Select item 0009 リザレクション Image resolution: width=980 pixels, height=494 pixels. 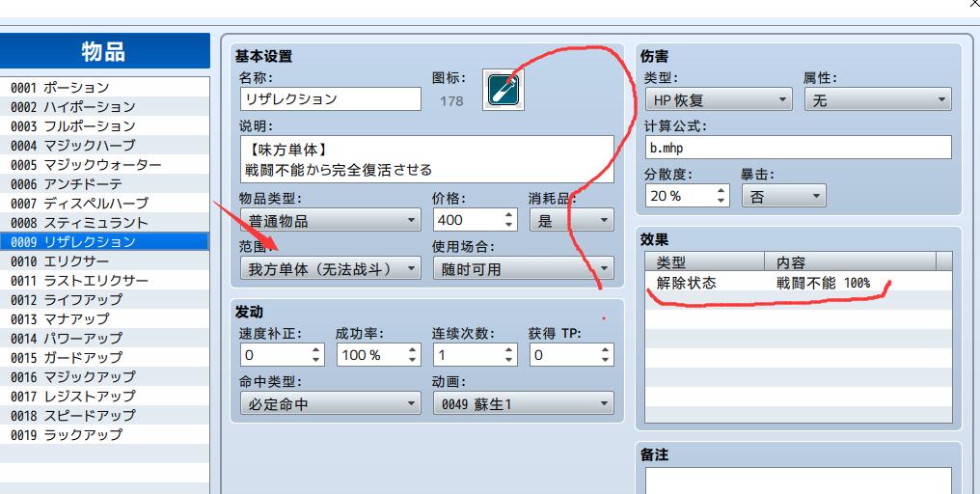click(x=105, y=241)
